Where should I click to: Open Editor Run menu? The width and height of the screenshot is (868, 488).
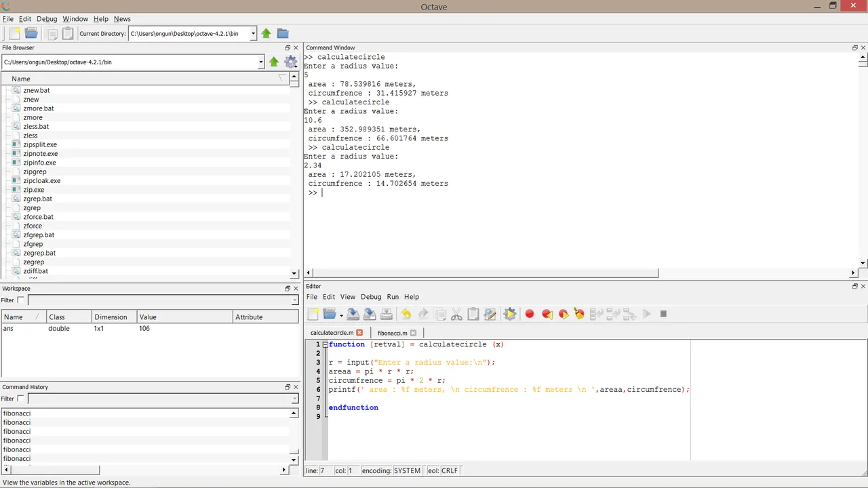[x=393, y=297]
